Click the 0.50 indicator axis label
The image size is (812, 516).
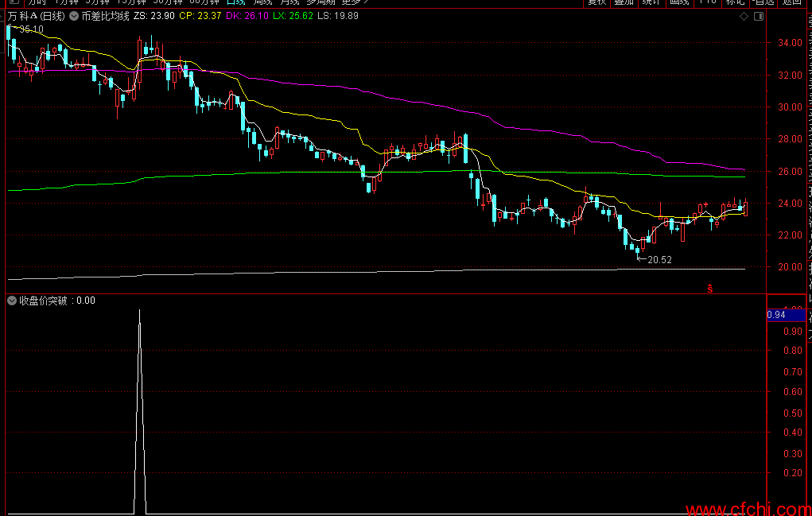pyautogui.click(x=794, y=413)
